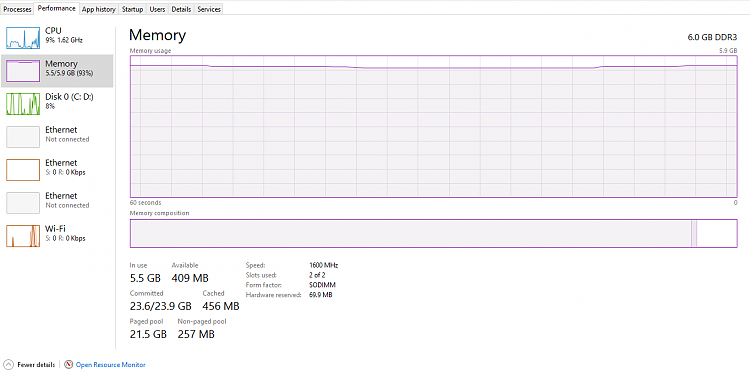Image resolution: width=750 pixels, height=377 pixels.
Task: Click the Memory usage graph
Action: point(433,126)
